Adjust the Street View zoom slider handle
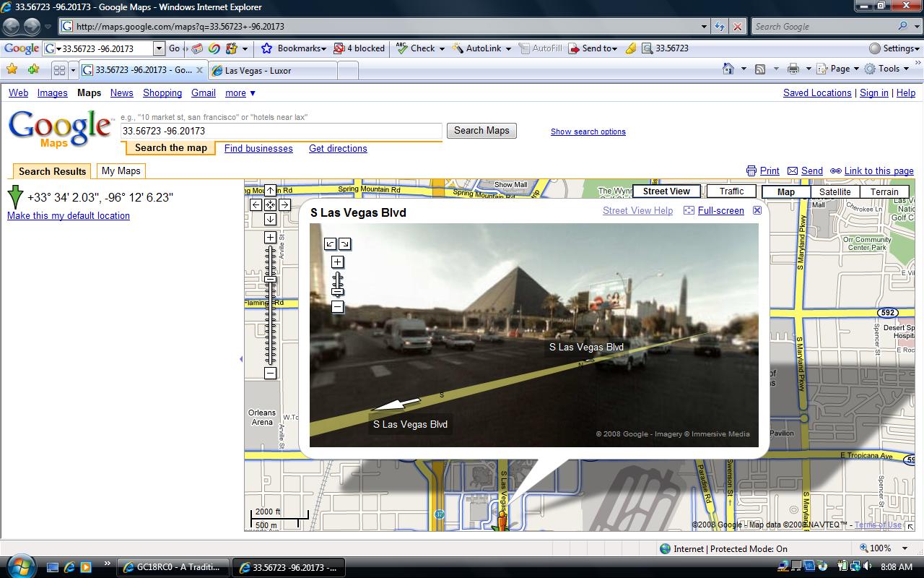This screenshot has width=924, height=578. 337,292
